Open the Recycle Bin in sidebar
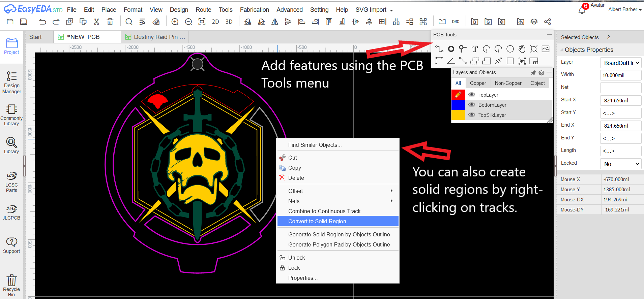Screen dimensions: 644x299 (x=11, y=285)
